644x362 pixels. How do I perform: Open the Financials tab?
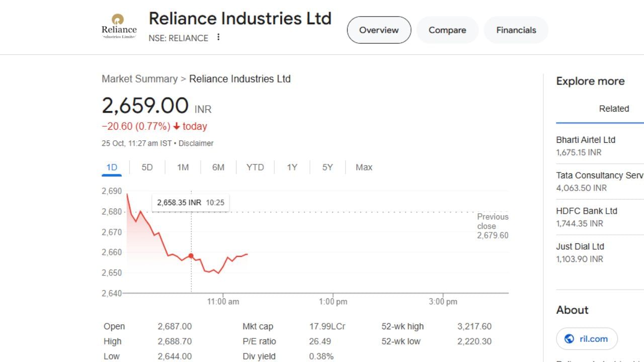coord(516,30)
